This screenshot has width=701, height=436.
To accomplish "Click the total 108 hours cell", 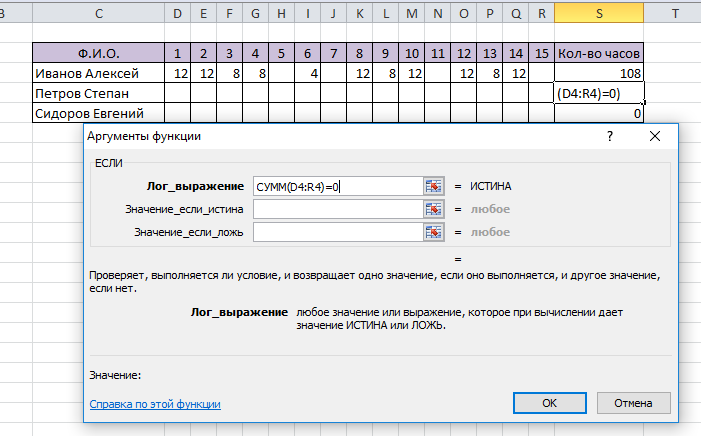I will (599, 72).
